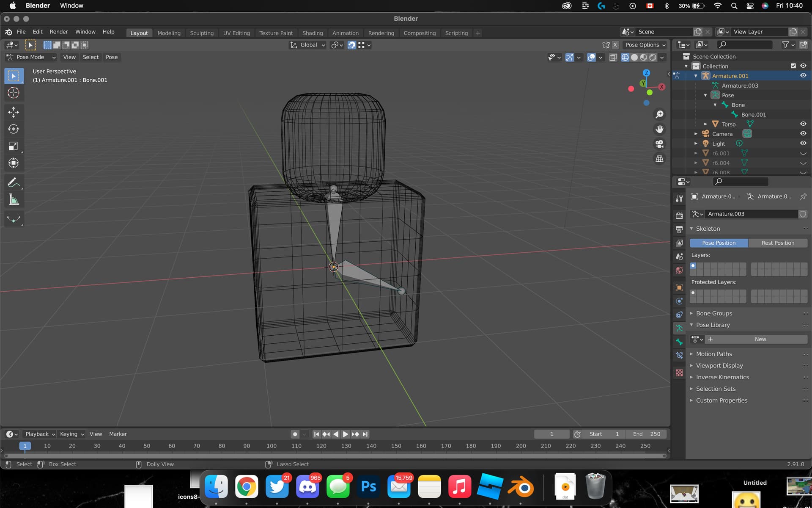Open the Render properties tab icon
The height and width of the screenshot is (508, 812).
point(679,215)
